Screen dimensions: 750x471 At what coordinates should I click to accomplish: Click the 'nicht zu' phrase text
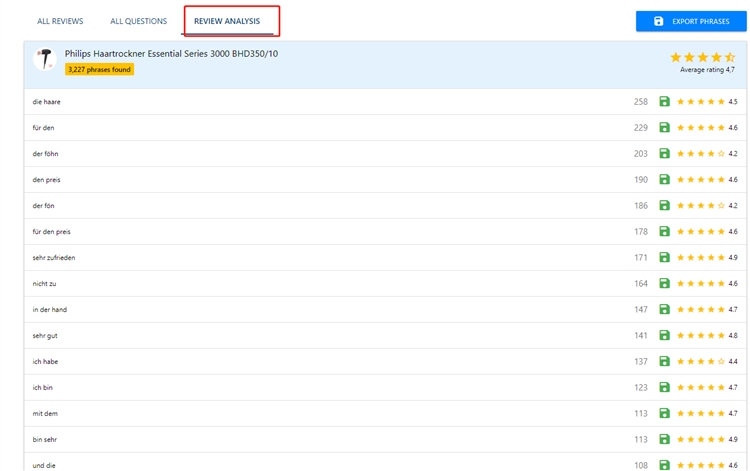coord(44,284)
